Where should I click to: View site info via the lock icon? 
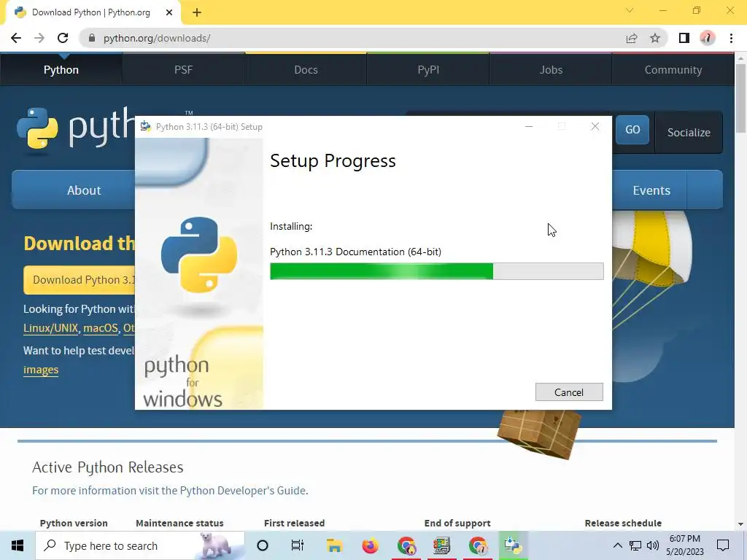pyautogui.click(x=92, y=38)
